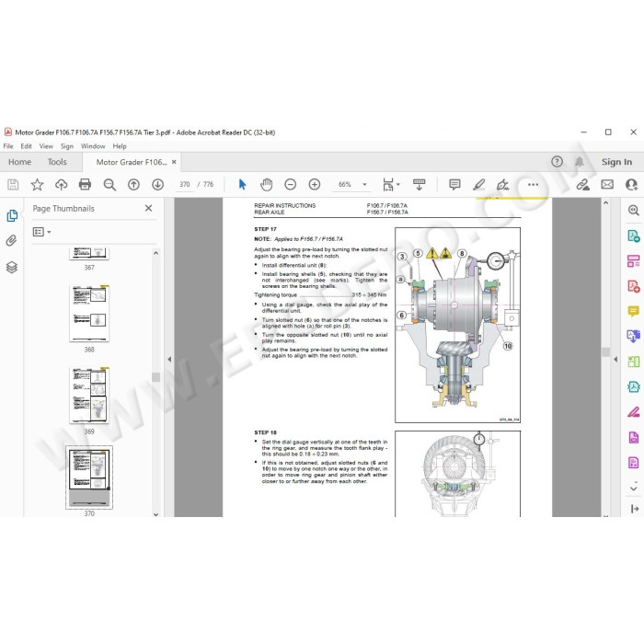Select the highlight text pen tool
Image resolution: width=644 pixels, height=644 pixels.
[479, 184]
